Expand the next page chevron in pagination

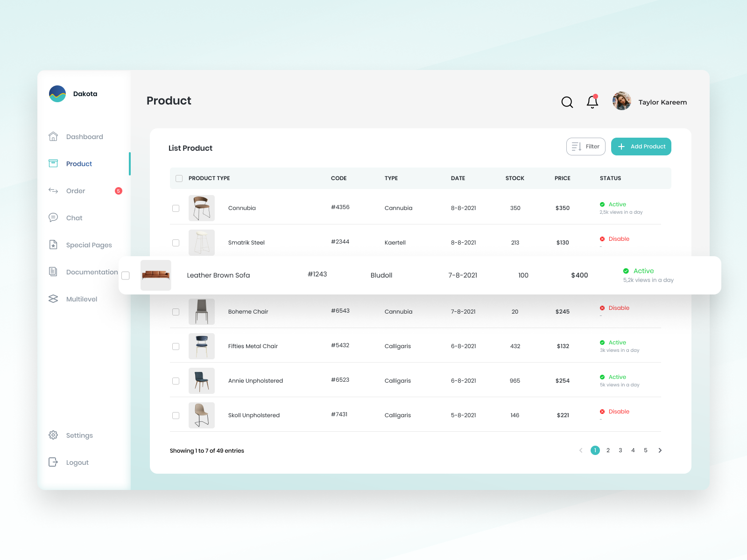click(x=660, y=450)
